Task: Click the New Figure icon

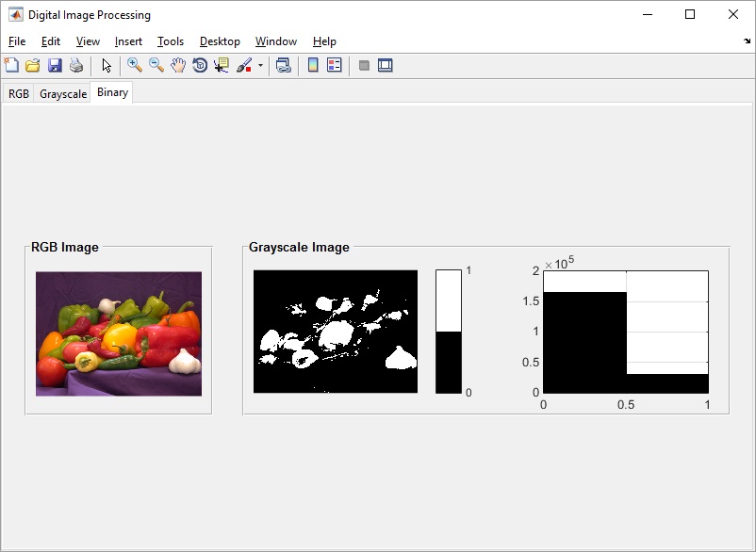Action: tap(11, 65)
